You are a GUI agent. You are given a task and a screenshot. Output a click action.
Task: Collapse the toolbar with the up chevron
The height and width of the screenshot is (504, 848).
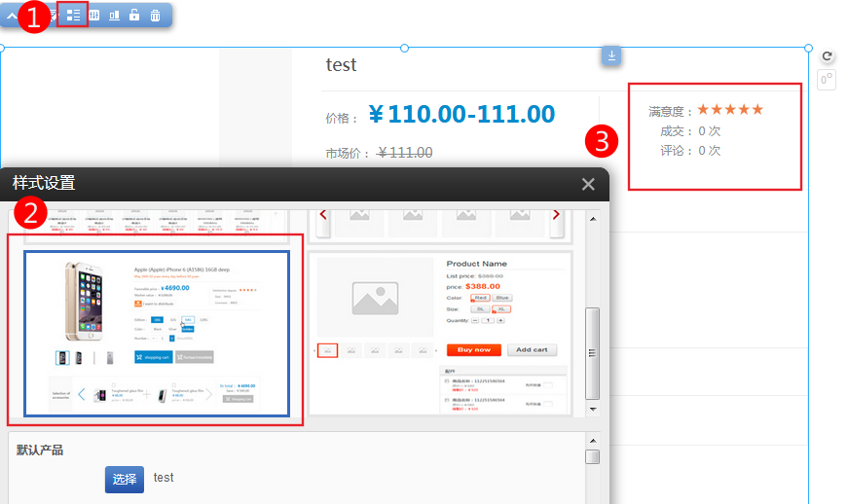click(x=13, y=16)
